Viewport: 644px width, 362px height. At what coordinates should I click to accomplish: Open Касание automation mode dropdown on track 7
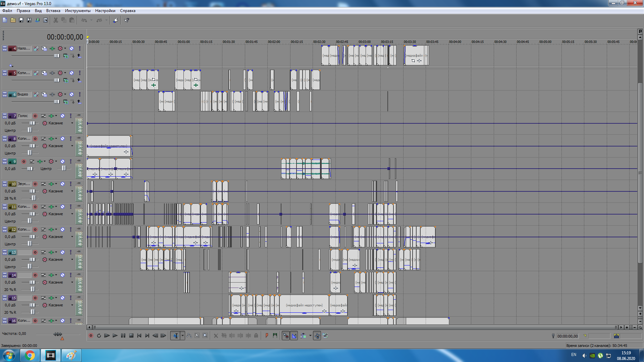(72, 123)
